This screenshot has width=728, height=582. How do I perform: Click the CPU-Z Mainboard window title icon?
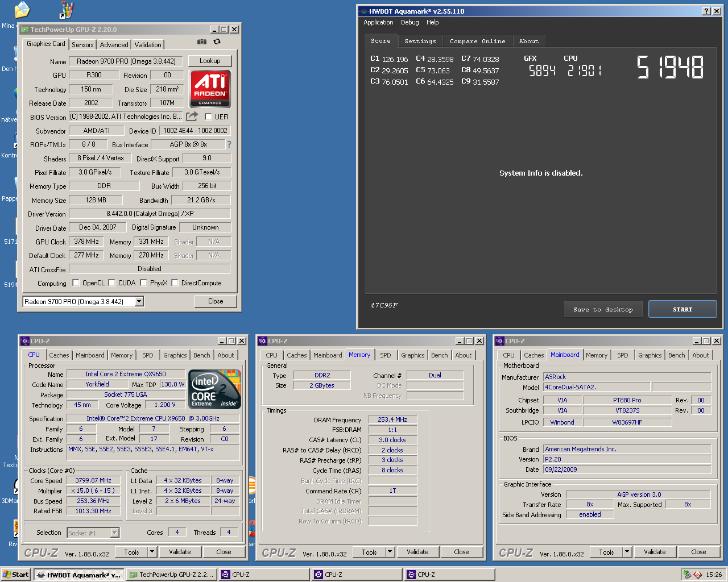click(500, 341)
